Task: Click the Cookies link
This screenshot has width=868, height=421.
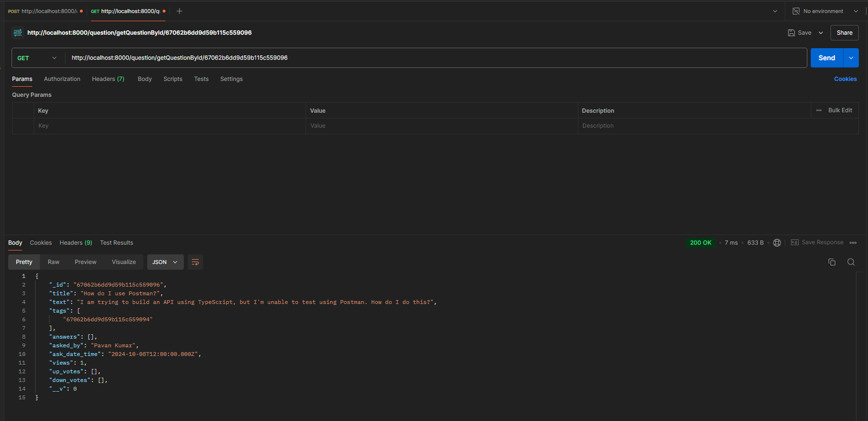Action: pos(845,79)
